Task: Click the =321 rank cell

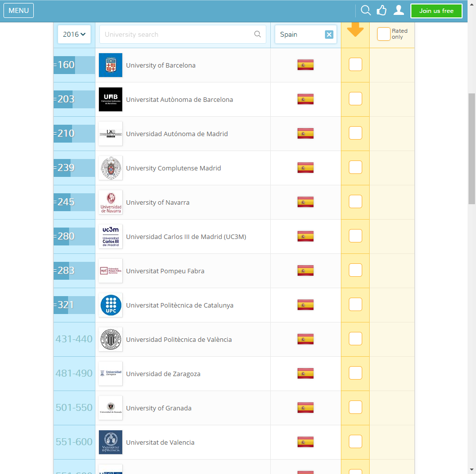Action: pyautogui.click(x=74, y=305)
